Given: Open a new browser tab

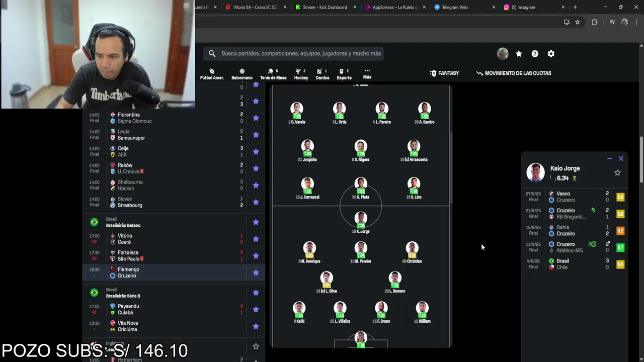Looking at the screenshot, I should click(x=575, y=7).
